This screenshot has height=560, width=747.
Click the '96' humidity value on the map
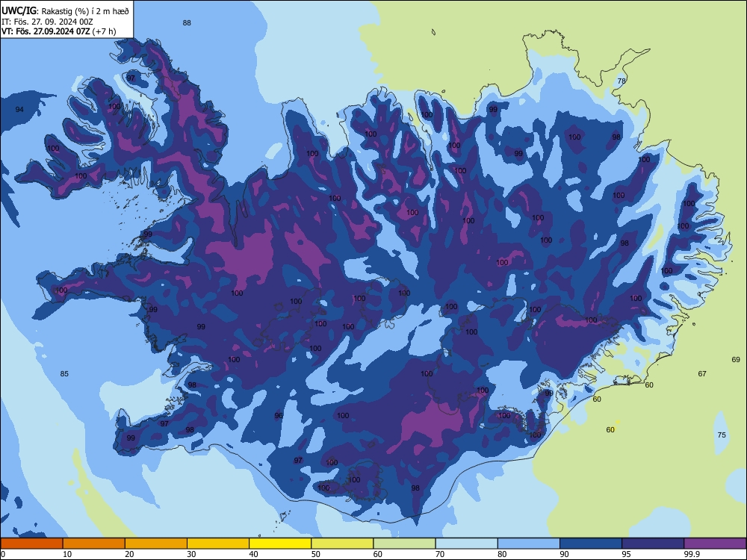[279, 416]
